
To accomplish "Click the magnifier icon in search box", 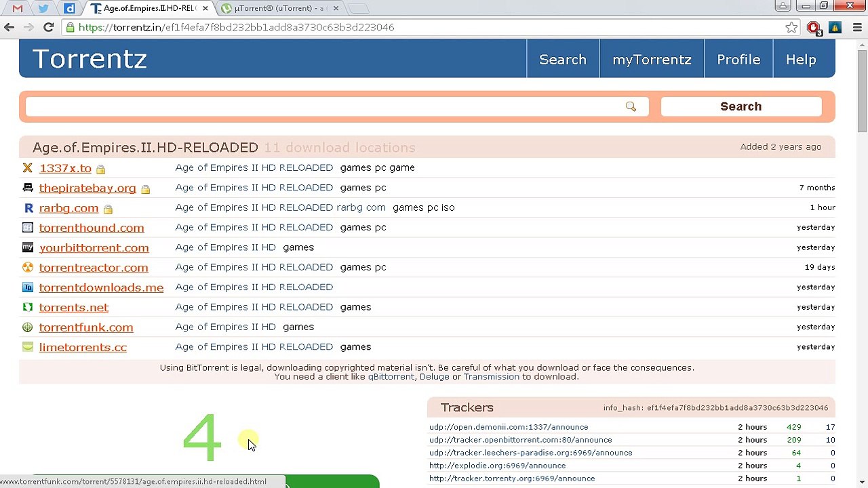I will click(x=631, y=106).
